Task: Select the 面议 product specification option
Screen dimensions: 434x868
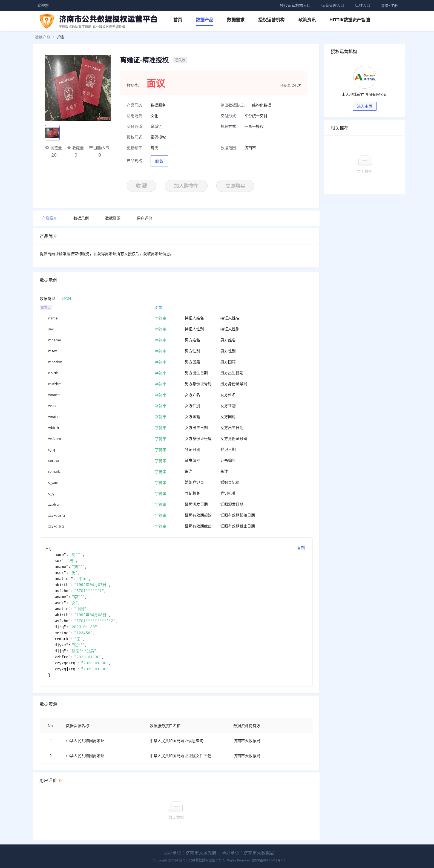Action: (159, 161)
